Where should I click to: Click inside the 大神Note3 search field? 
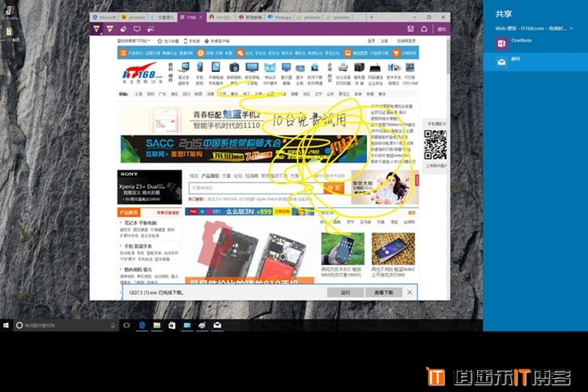256,188
